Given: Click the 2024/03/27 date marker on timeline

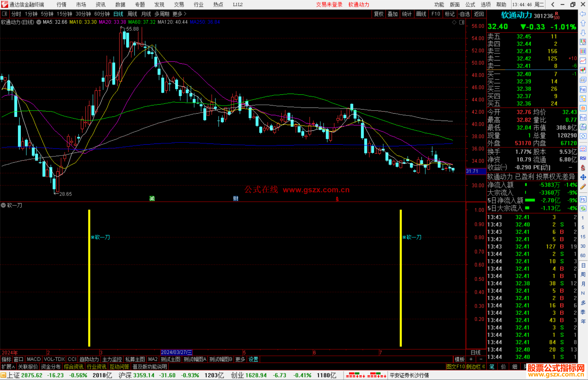Looking at the screenshot, I should (176, 352).
